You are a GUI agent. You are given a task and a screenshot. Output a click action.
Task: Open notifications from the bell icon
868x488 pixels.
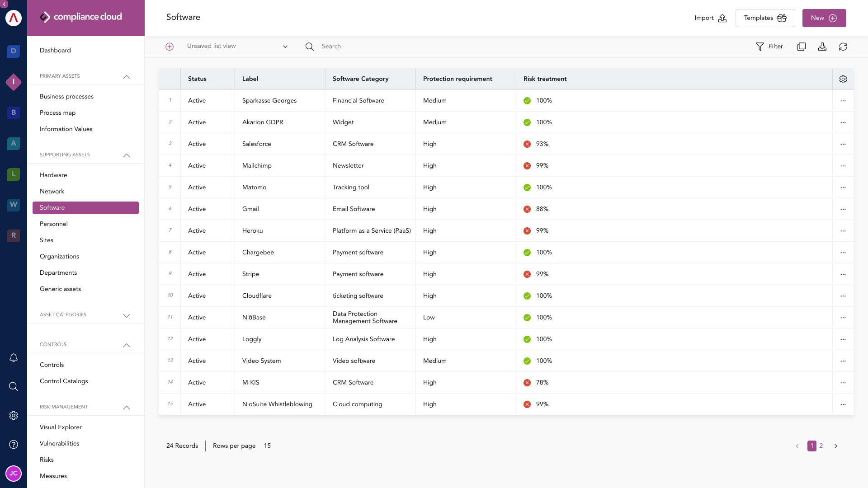pos(14,357)
